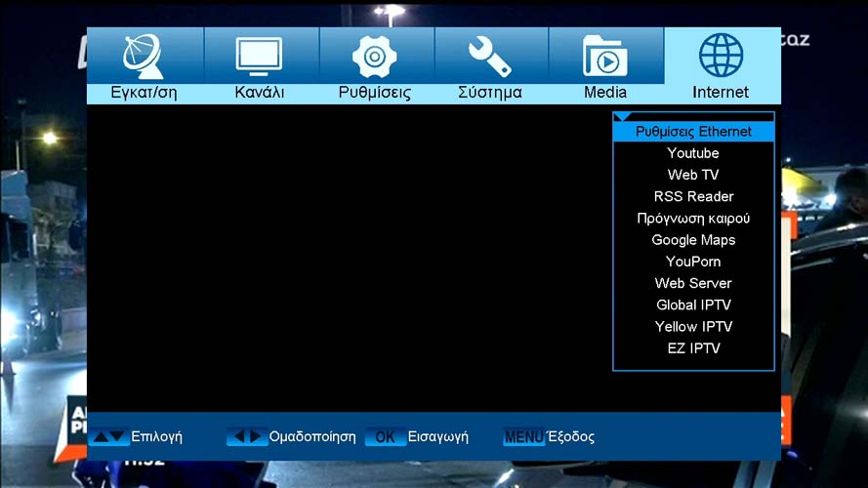Click the Έξοδος label
Image resolution: width=868 pixels, height=488 pixels.
pyautogui.click(x=571, y=437)
